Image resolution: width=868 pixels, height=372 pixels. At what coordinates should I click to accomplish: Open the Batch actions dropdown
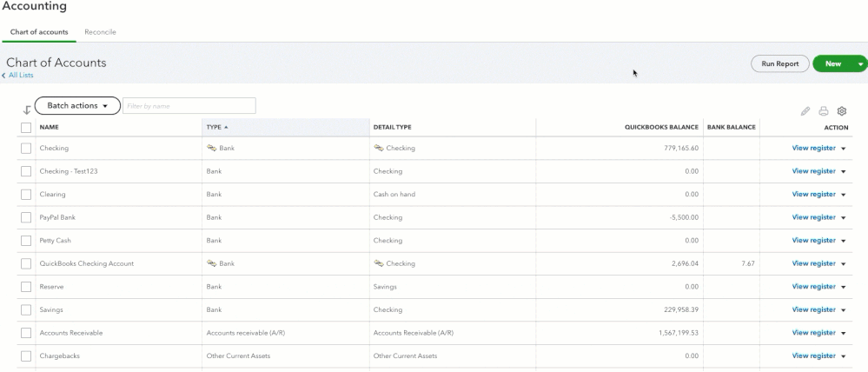click(77, 106)
